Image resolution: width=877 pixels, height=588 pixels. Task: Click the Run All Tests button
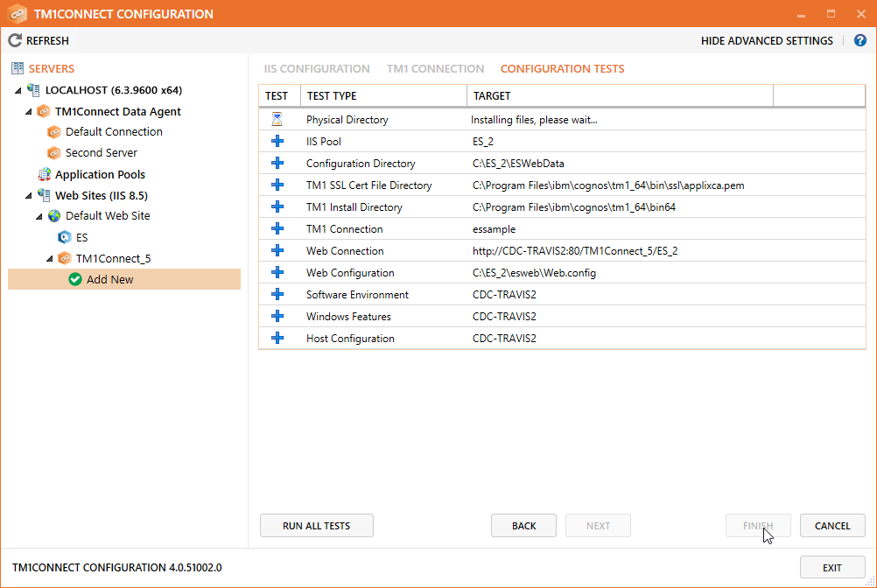(317, 525)
